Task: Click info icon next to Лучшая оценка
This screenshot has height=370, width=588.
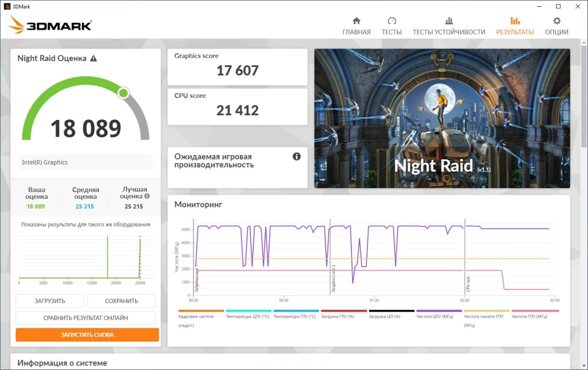Action: pos(147,196)
